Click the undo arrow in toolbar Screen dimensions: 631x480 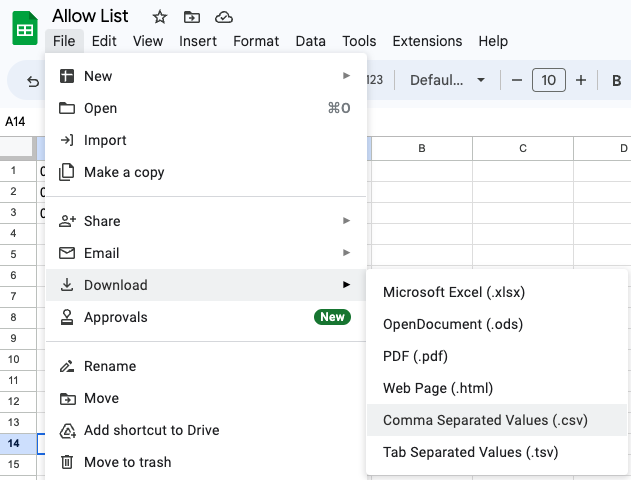pos(33,82)
